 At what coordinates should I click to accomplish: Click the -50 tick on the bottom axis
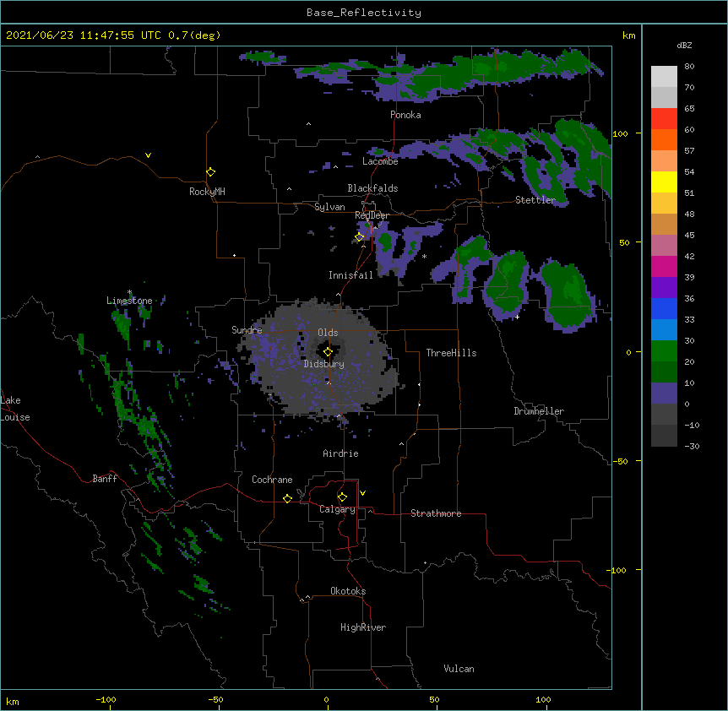215,700
